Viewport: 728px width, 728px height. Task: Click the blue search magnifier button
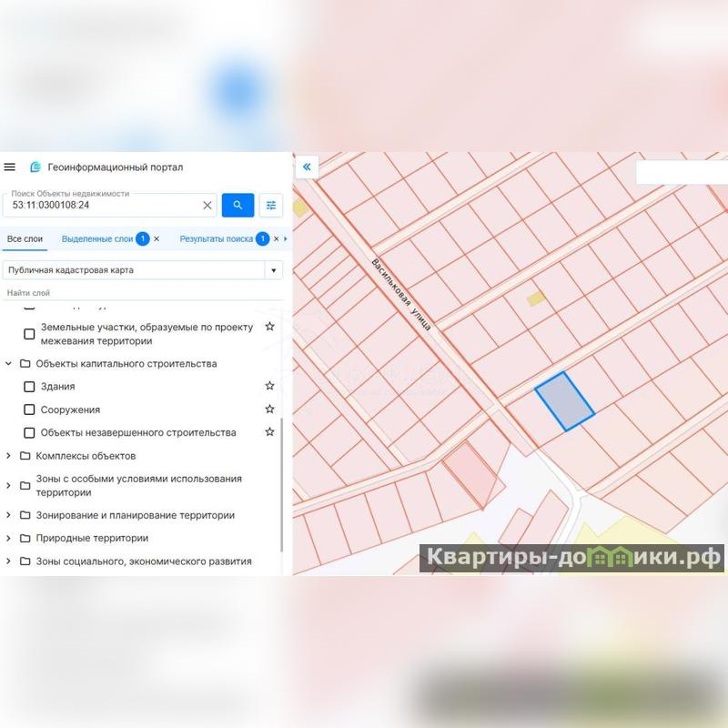pos(238,206)
